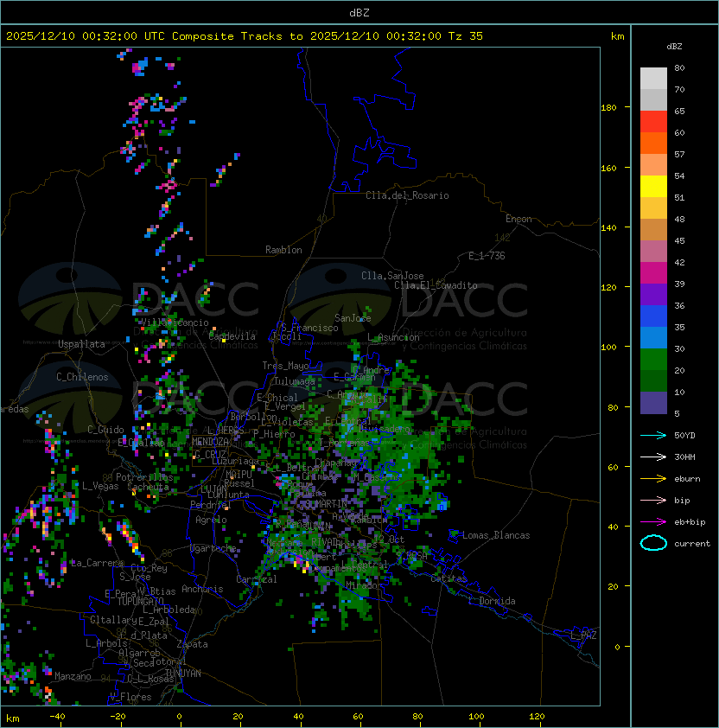Click the 'Ramblon' place label
Screen dimensions: 719x728
(x=283, y=250)
